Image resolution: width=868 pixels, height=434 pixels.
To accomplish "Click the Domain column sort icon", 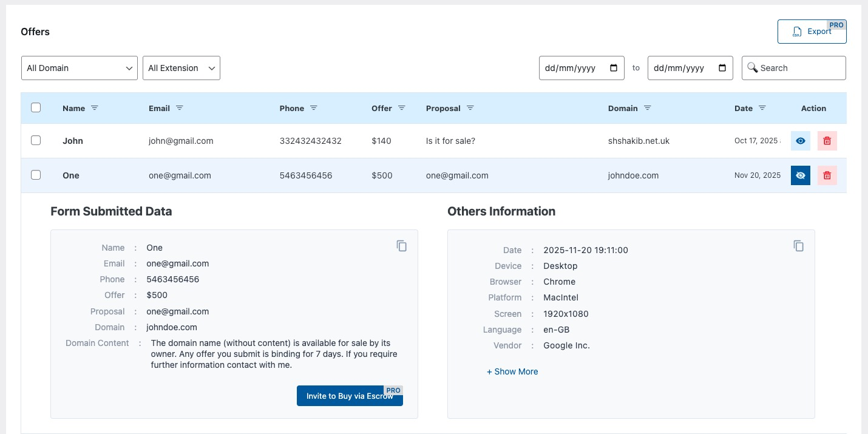I will tap(647, 108).
